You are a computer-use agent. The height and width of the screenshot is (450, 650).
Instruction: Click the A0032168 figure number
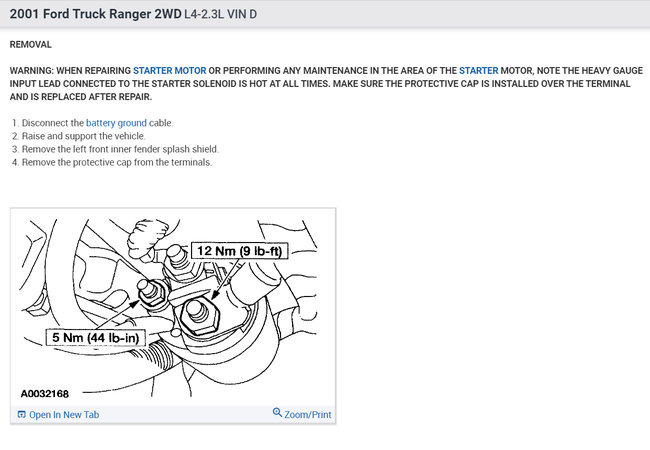pyautogui.click(x=45, y=394)
